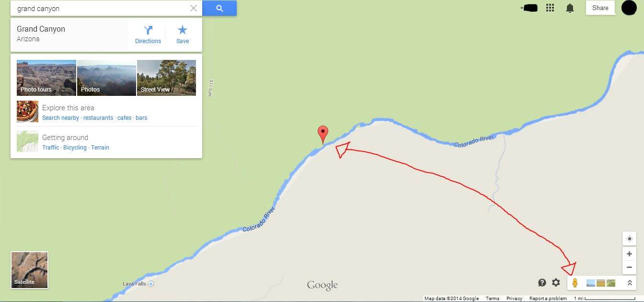Toggle the Traffic layer link
Screen dimensions: 644x302
click(51, 148)
